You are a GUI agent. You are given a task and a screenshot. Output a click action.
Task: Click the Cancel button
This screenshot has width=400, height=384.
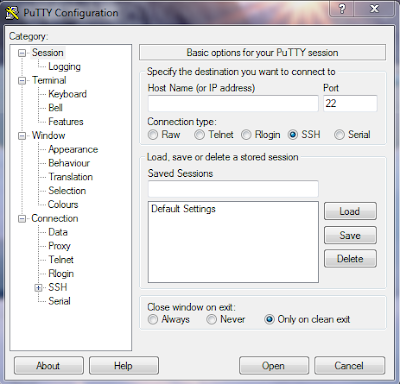[349, 366]
